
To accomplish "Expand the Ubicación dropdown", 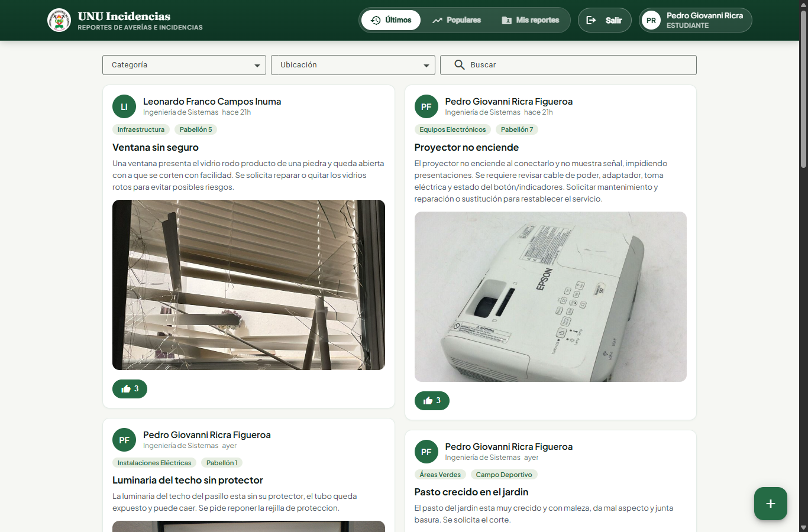I will (x=353, y=65).
